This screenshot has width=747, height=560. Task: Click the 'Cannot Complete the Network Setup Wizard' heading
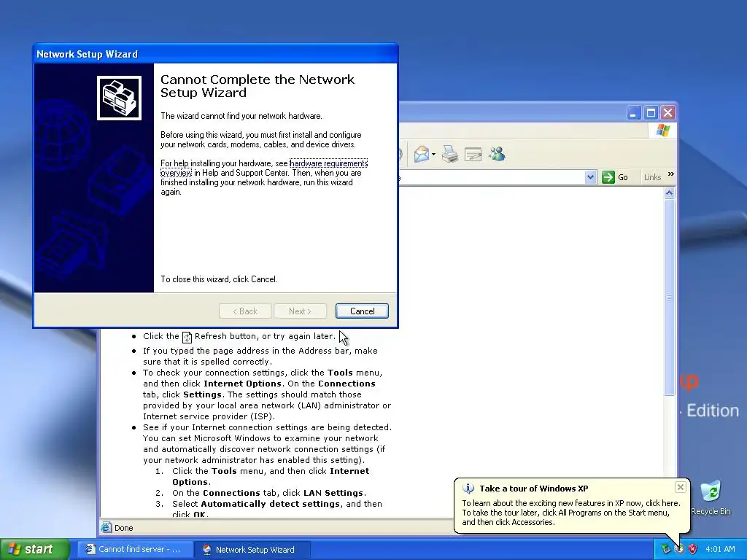click(258, 86)
